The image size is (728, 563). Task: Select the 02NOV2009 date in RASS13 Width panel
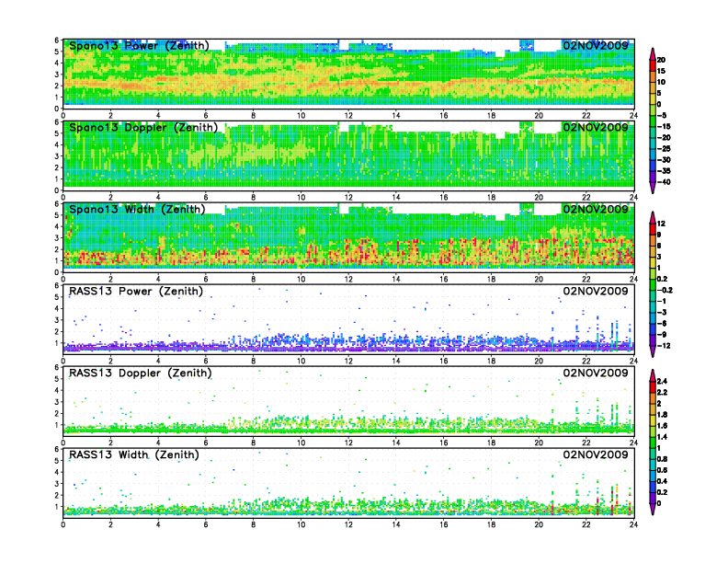coord(596,454)
